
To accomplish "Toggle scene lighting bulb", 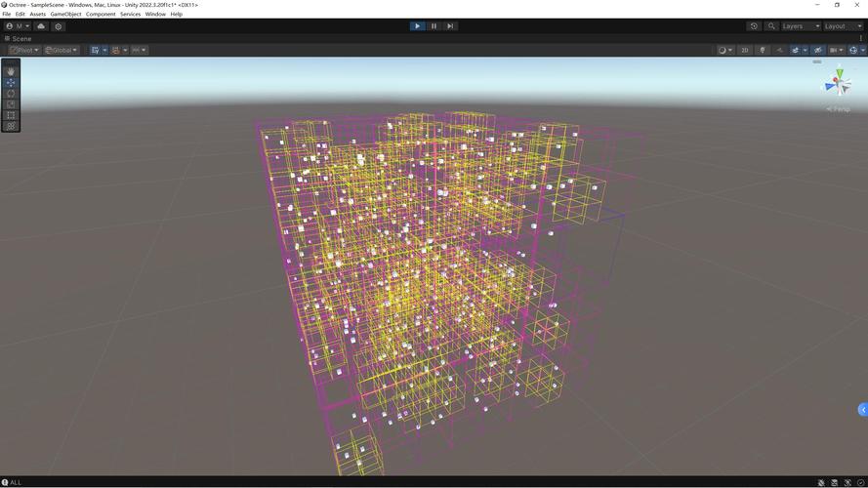I will point(763,50).
